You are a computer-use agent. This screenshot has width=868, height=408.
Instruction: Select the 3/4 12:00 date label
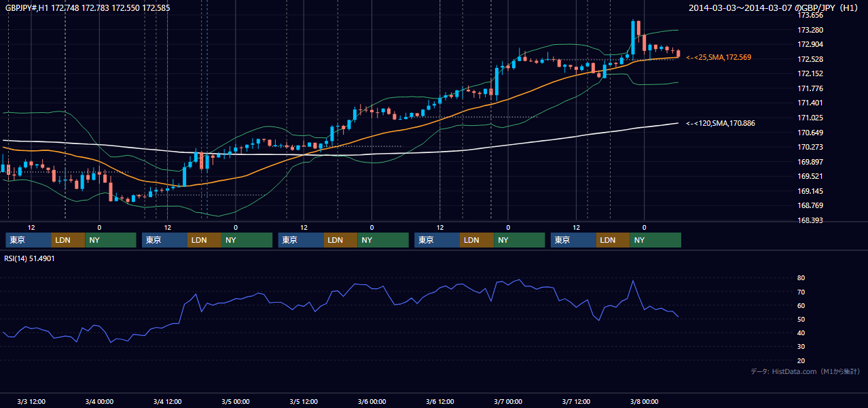[167, 401]
